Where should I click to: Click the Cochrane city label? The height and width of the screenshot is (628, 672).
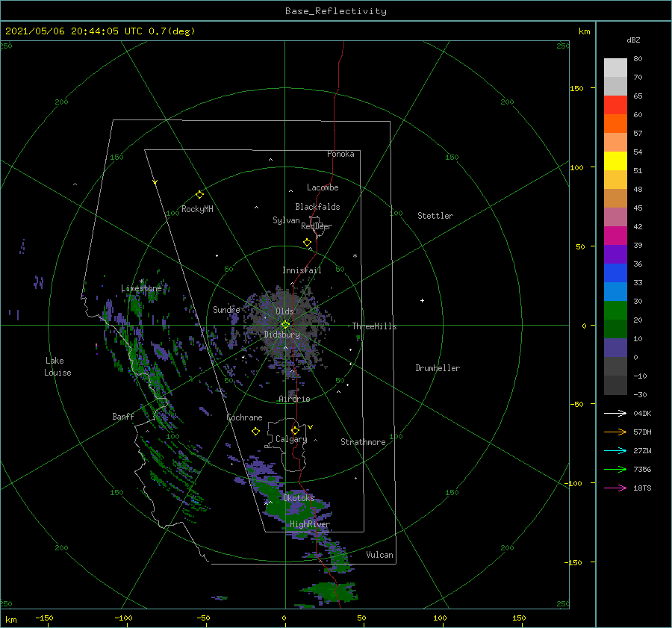[244, 417]
